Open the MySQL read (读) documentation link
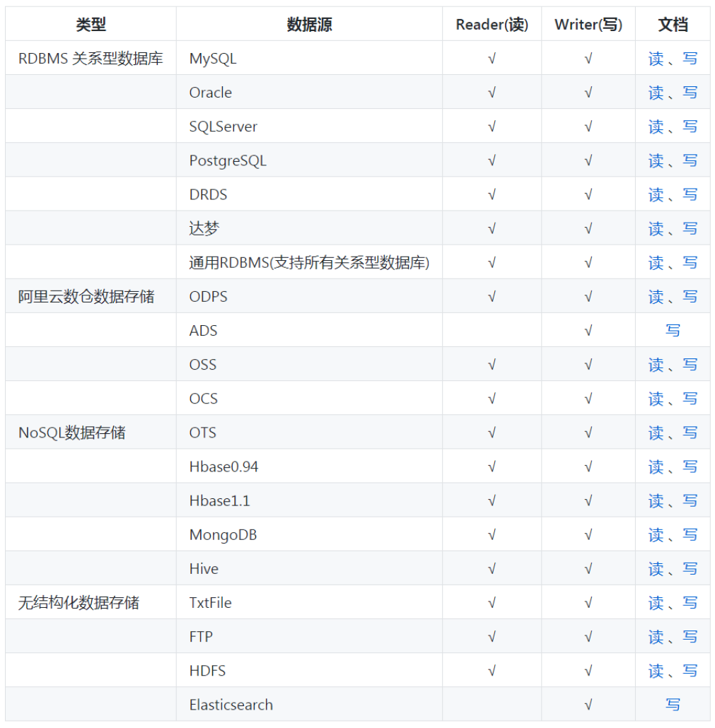 [656, 59]
